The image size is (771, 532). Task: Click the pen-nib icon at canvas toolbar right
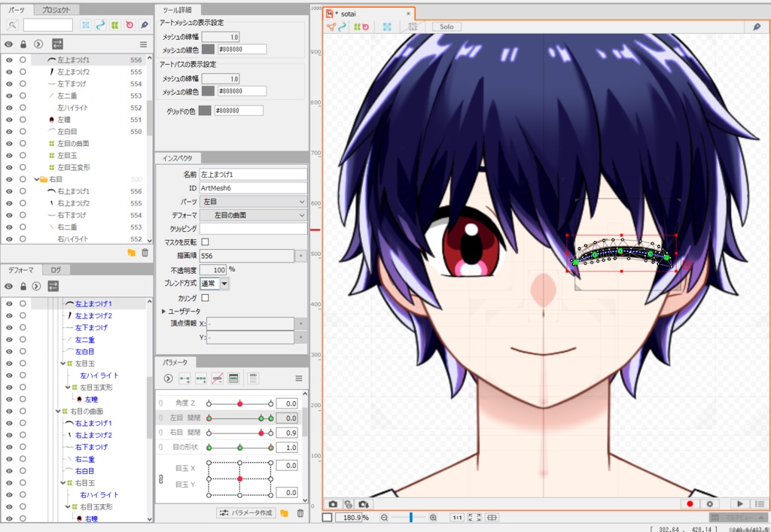757,26
